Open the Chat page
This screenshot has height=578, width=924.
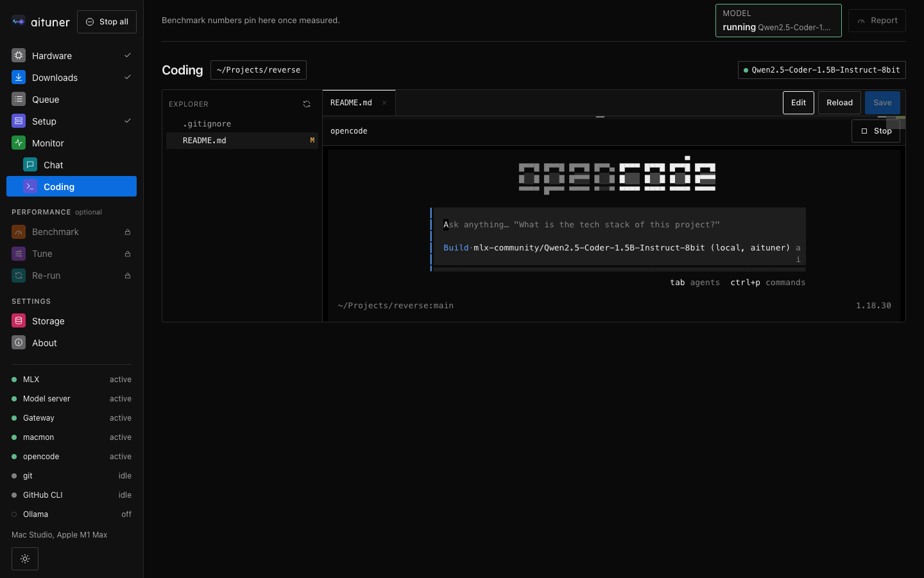click(x=71, y=165)
